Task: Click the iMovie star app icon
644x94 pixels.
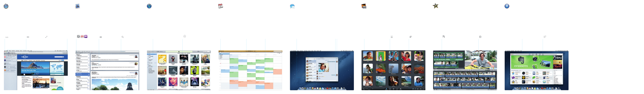Action: pos(435,6)
